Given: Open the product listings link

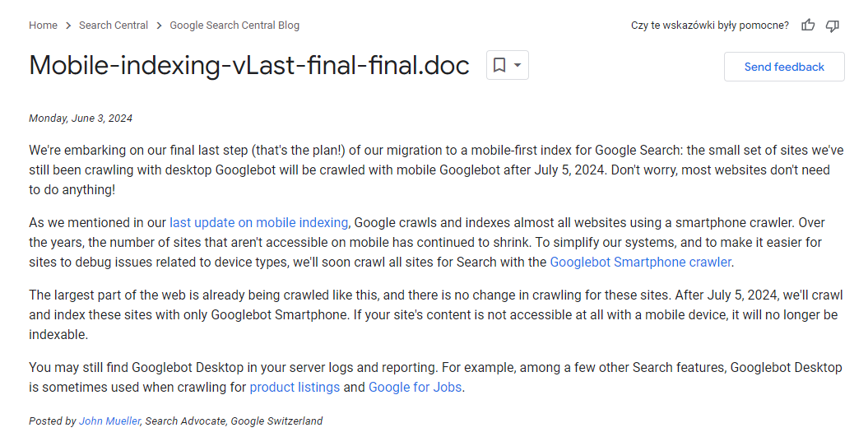Looking at the screenshot, I should 295,387.
